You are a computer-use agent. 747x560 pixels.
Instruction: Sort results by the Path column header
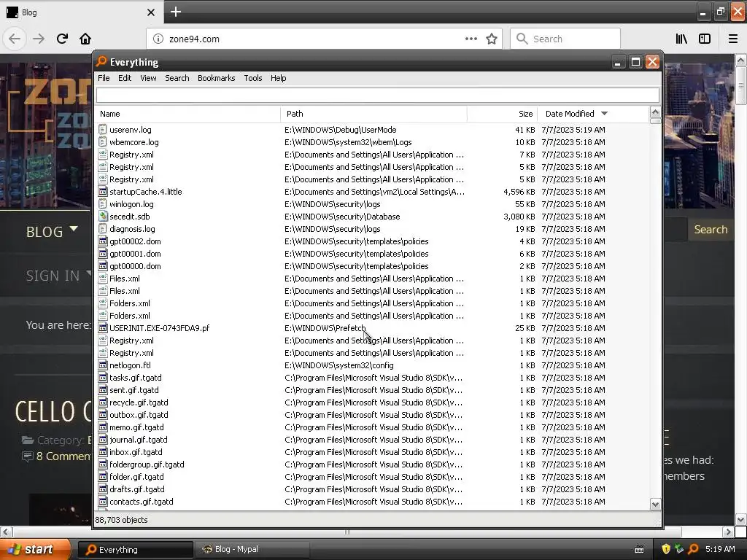click(374, 114)
